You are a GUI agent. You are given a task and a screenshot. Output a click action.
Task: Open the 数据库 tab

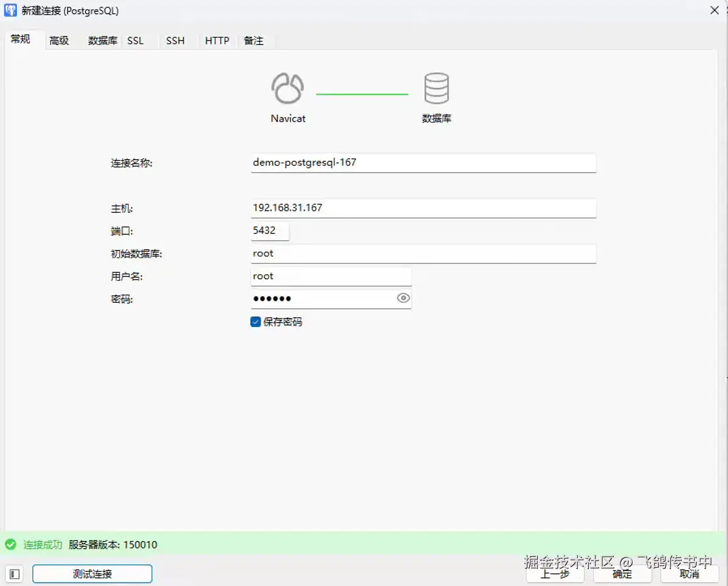coord(103,41)
